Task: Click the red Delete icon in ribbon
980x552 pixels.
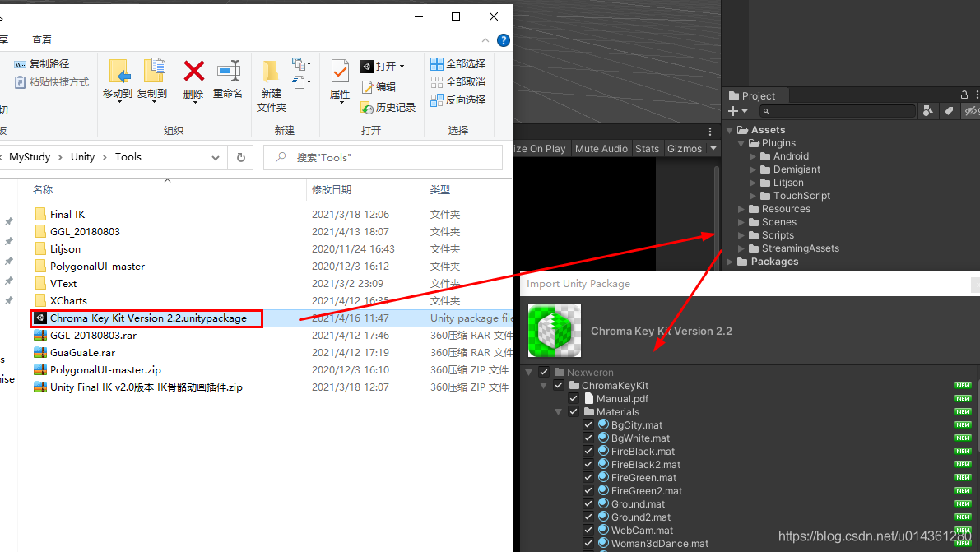Action: [193, 72]
